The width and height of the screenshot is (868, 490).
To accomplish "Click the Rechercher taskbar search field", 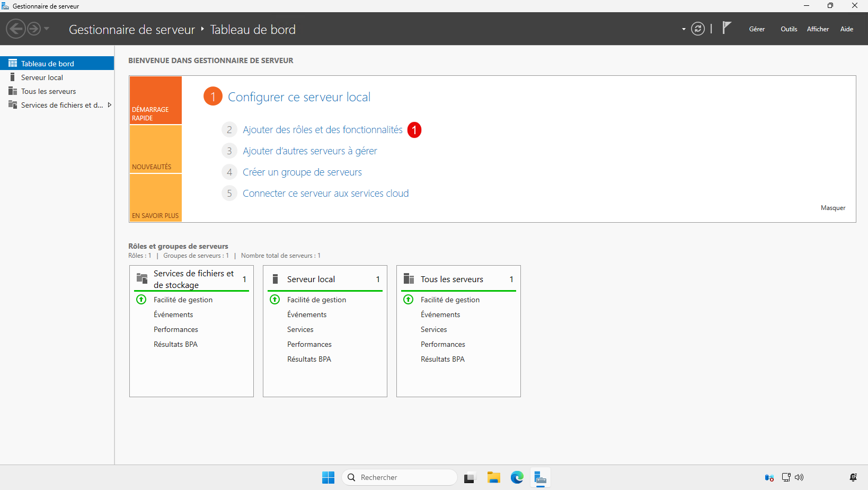I will 400,477.
